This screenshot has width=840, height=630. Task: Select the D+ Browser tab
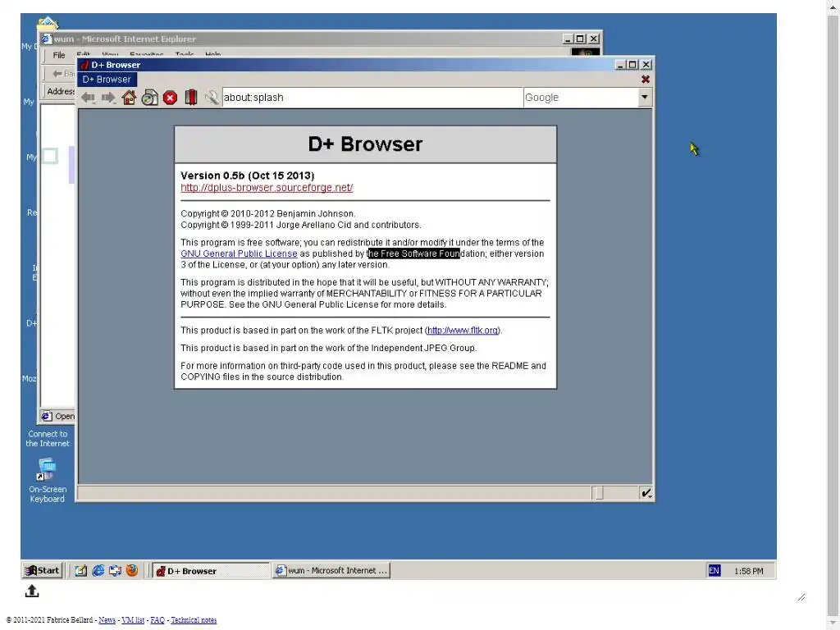click(107, 80)
